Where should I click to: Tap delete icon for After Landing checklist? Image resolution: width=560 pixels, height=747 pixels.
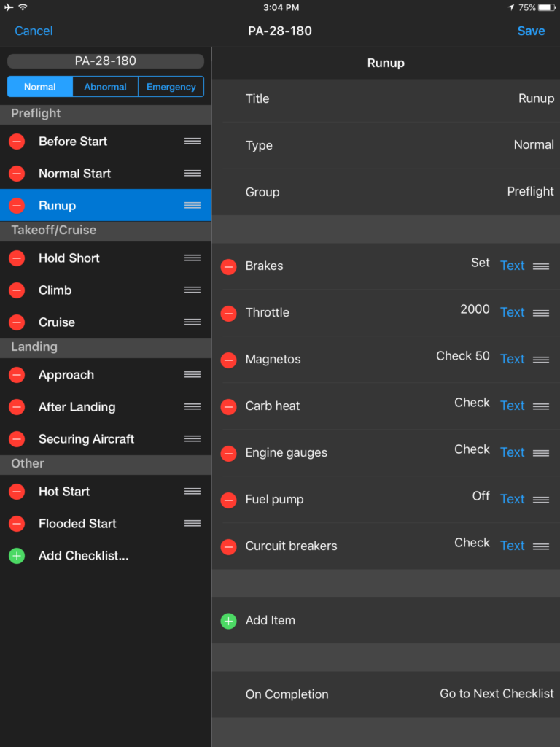17,407
